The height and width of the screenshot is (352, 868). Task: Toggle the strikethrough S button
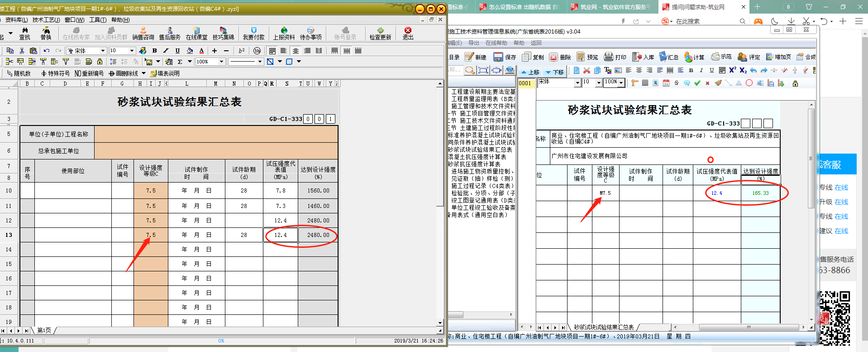coord(676,83)
